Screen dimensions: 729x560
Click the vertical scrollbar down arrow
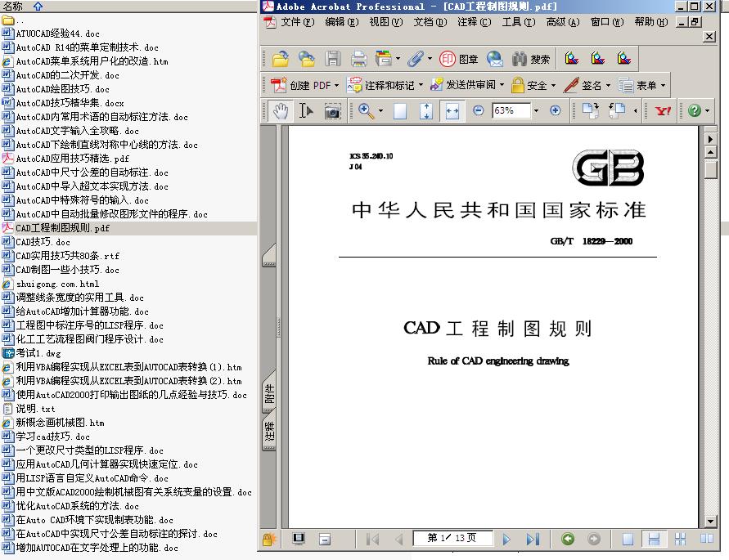(710, 522)
